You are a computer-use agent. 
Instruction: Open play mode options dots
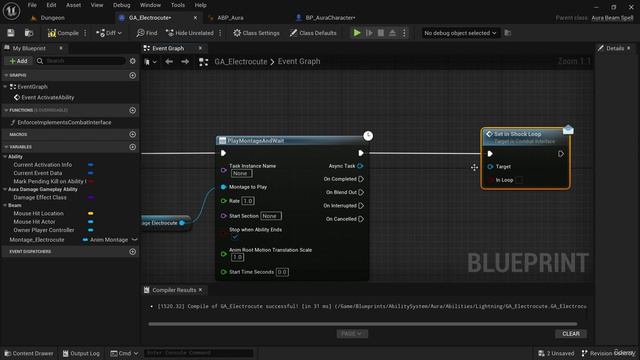pyautogui.click(x=404, y=33)
